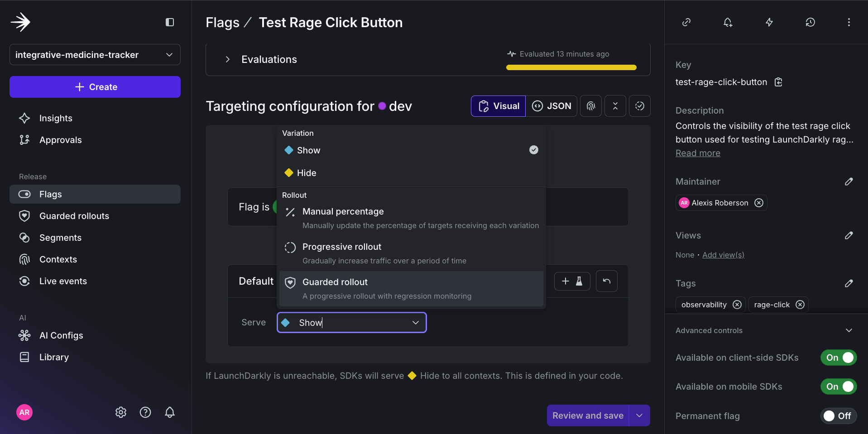Collapse all rules using the chevrons icon

615,105
